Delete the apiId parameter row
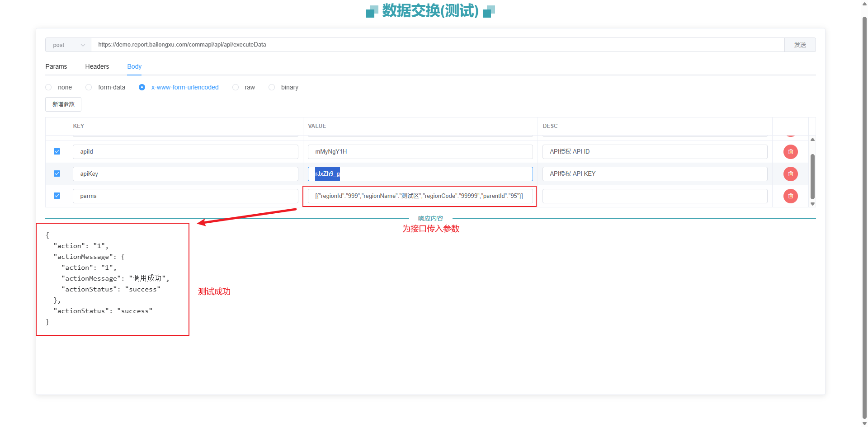 tap(790, 152)
